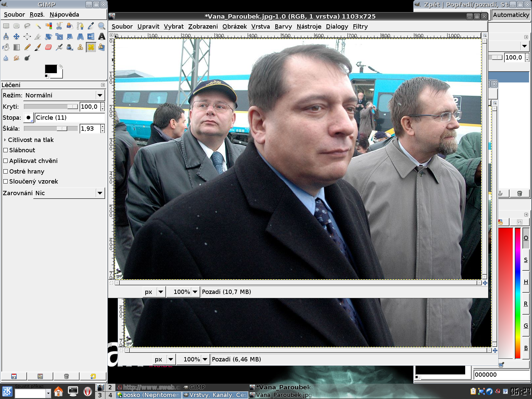Open the brush selector next to Stopa
This screenshot has width=532, height=399.
point(28,118)
